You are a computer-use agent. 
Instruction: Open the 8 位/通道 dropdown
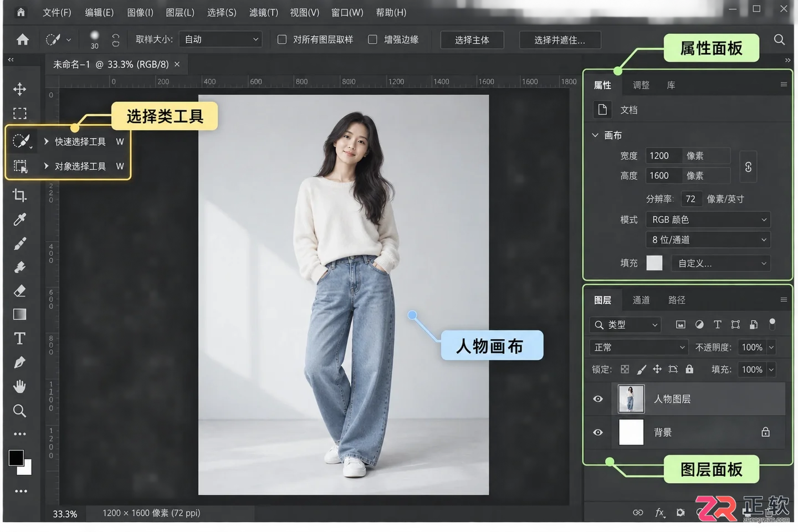click(x=708, y=239)
